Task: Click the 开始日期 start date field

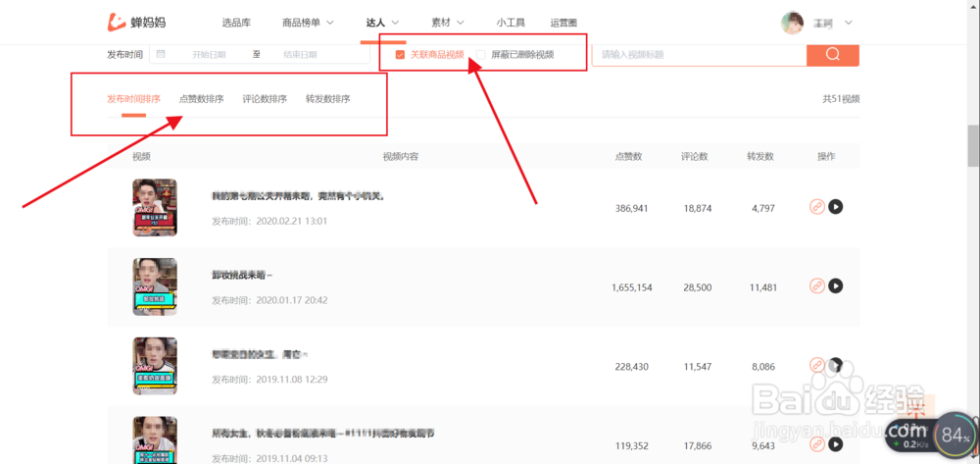Action: (x=210, y=55)
